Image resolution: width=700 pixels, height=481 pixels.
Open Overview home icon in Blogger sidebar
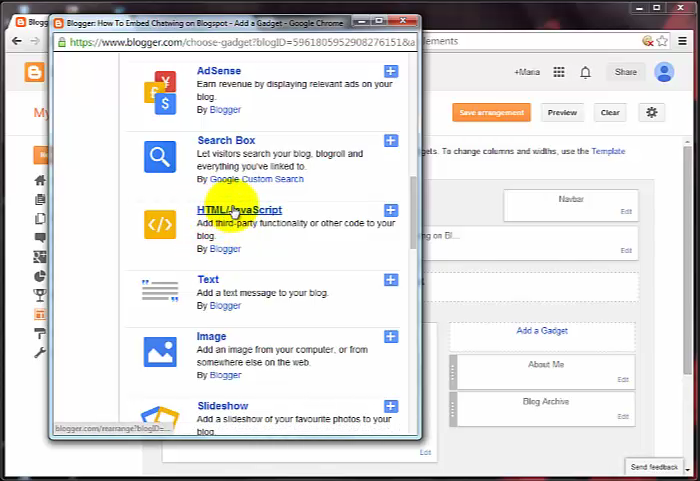40,180
